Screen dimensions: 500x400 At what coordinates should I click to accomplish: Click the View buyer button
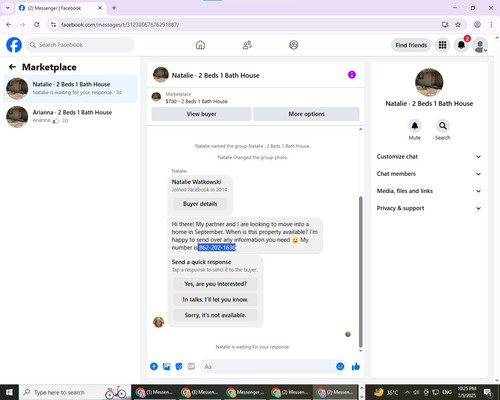[201, 114]
